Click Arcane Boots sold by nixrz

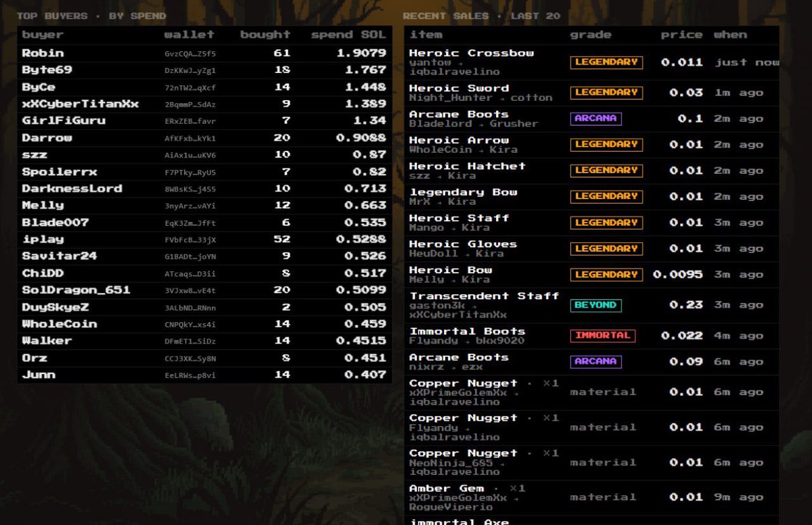tap(459, 357)
